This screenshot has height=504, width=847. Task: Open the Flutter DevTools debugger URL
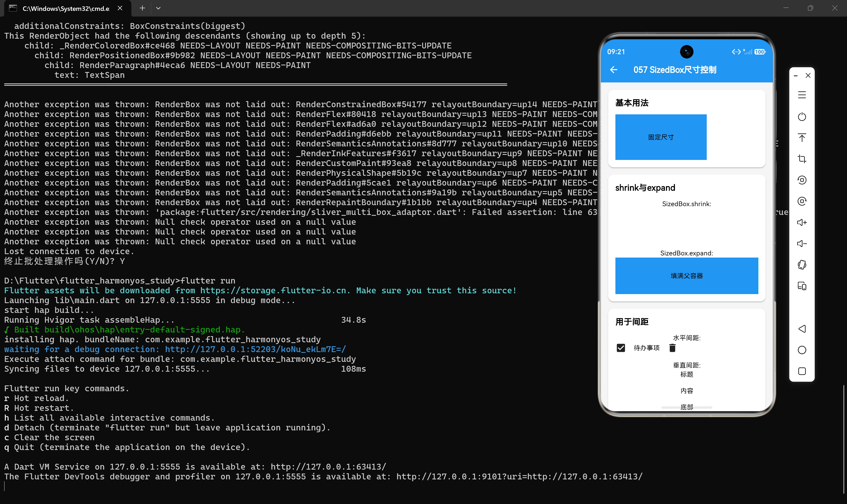[519, 476]
